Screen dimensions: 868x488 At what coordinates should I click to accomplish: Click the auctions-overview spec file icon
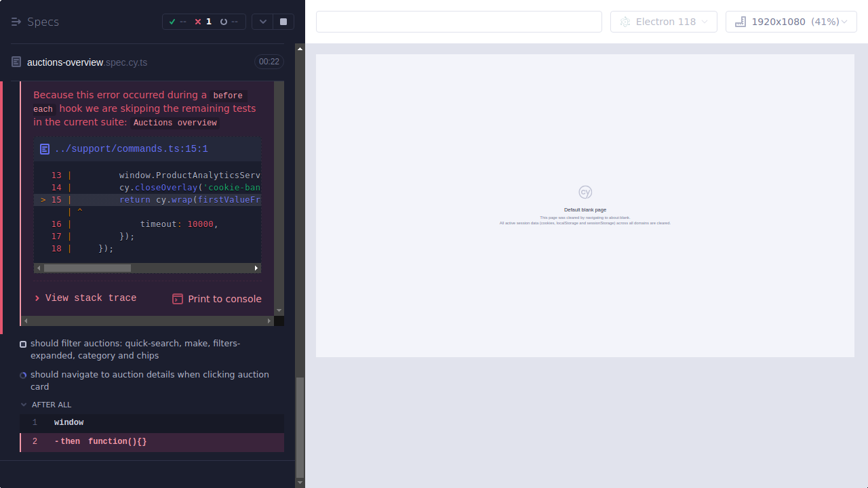(x=16, y=62)
